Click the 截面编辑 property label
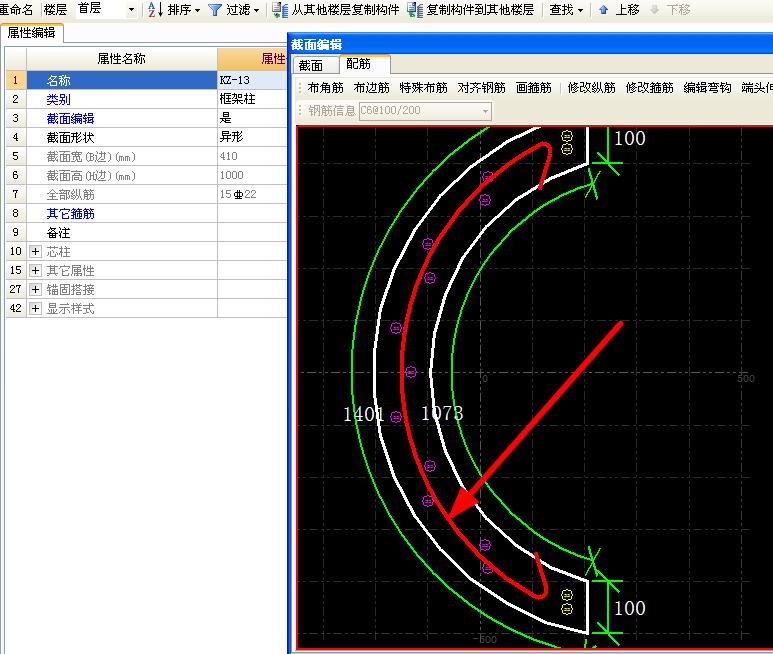The height and width of the screenshot is (654, 773). point(70,118)
